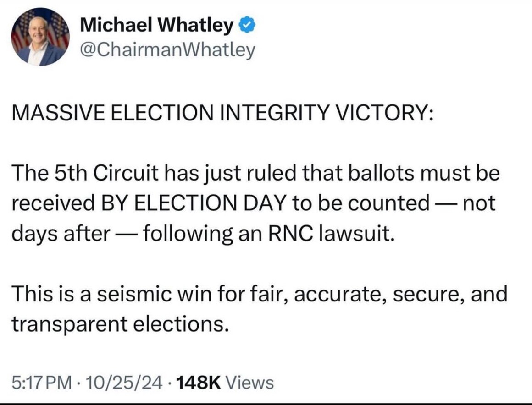Click the Views label in footer
The width and height of the screenshot is (532, 405).
(250, 381)
